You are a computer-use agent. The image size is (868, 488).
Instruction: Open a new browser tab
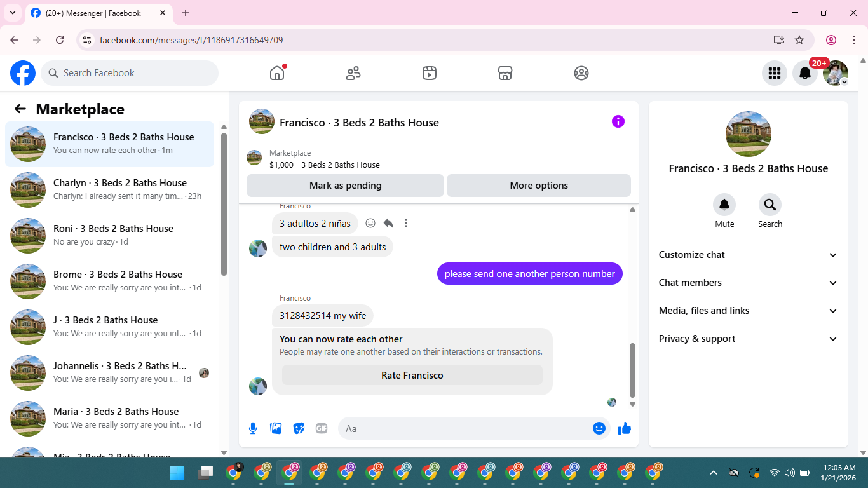186,13
